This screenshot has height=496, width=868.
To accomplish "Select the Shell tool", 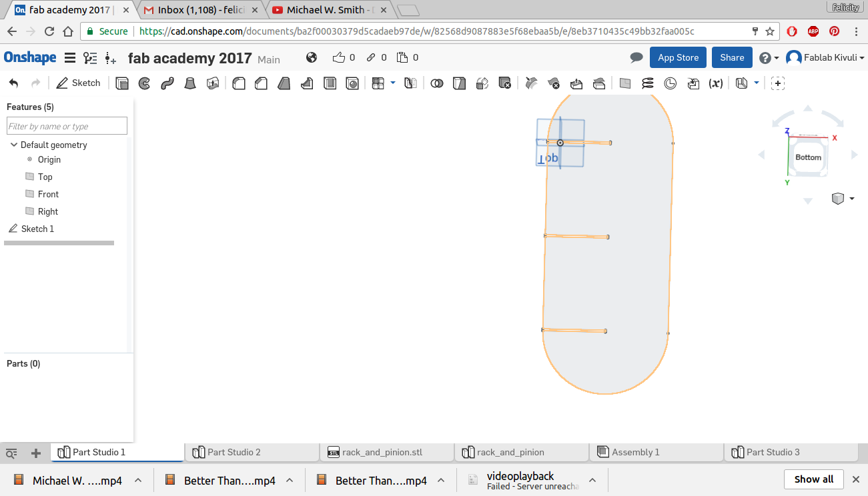I will pos(330,83).
